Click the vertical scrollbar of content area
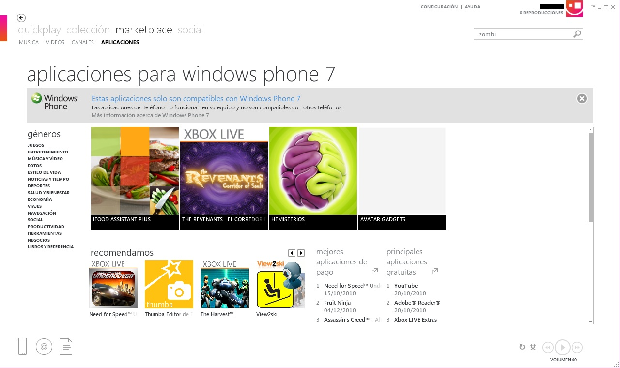Image resolution: width=620 pixels, height=368 pixels. point(591,178)
